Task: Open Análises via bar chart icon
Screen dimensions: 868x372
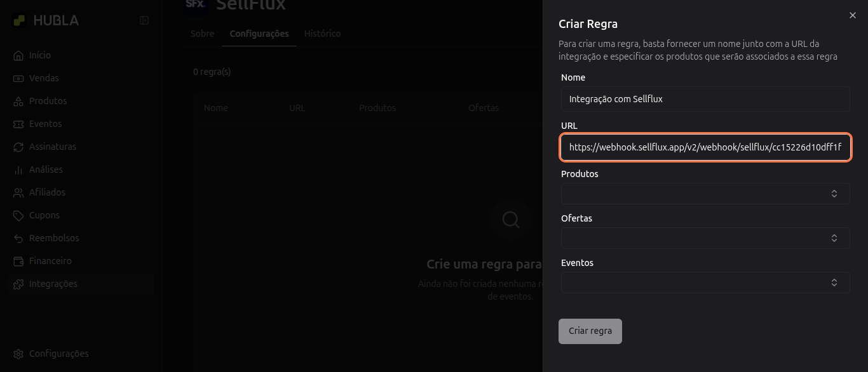Action: coord(18,169)
